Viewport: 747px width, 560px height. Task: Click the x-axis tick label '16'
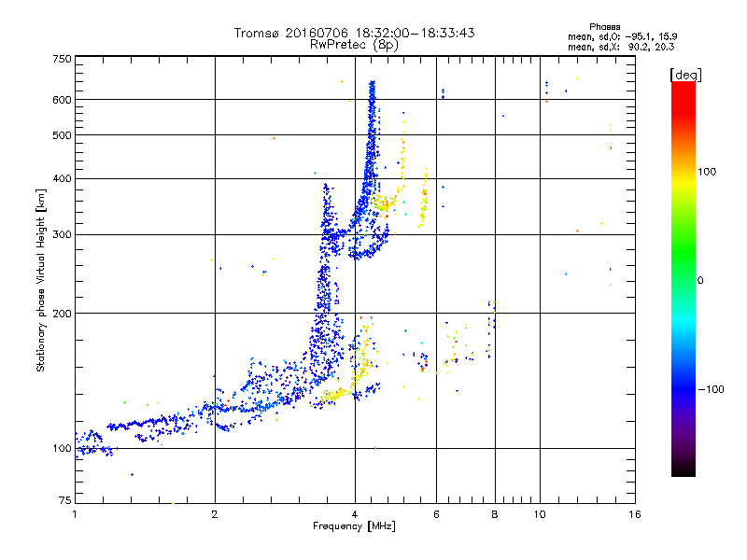point(635,514)
